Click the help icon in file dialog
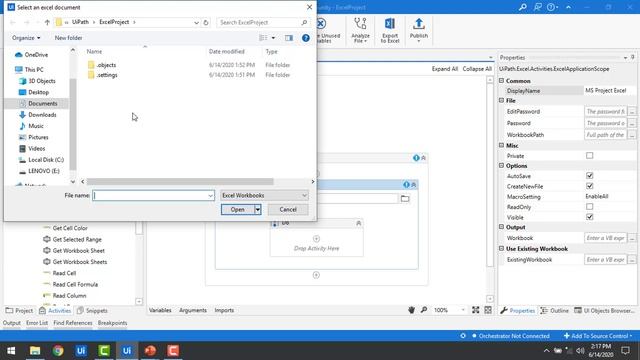This screenshot has height=360, width=640. 306,38
